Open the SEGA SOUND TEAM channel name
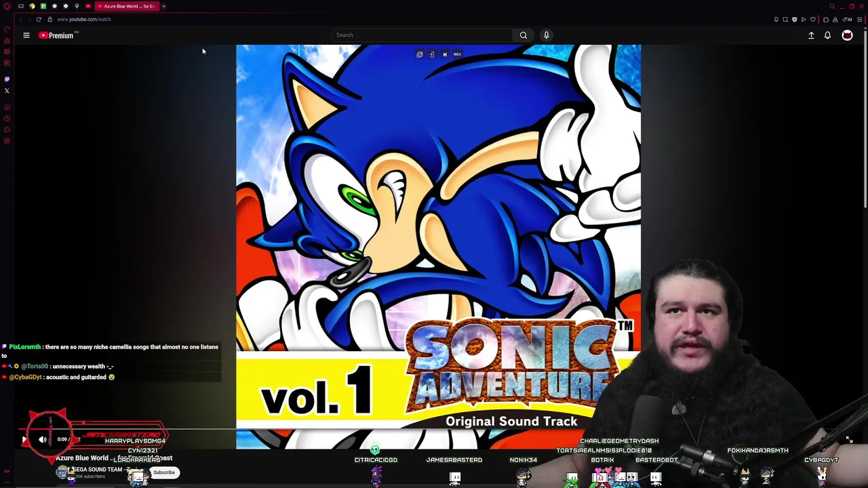This screenshot has height=488, width=868. point(98,469)
